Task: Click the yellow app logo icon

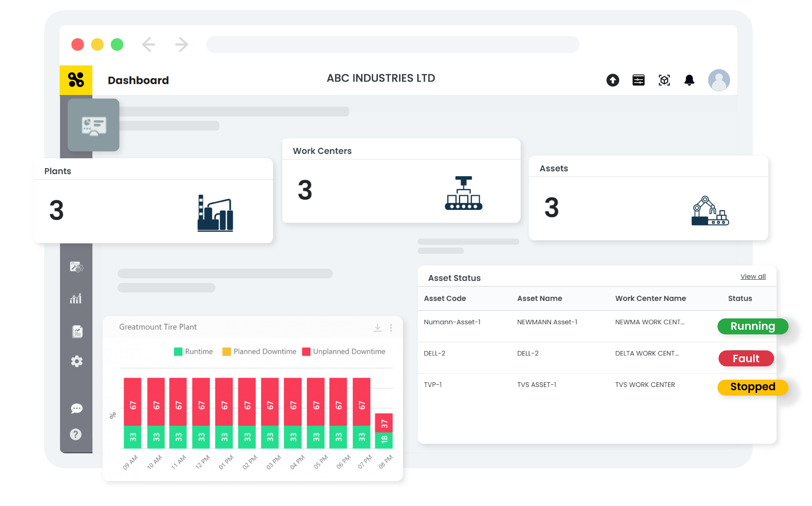Action: 76,80
